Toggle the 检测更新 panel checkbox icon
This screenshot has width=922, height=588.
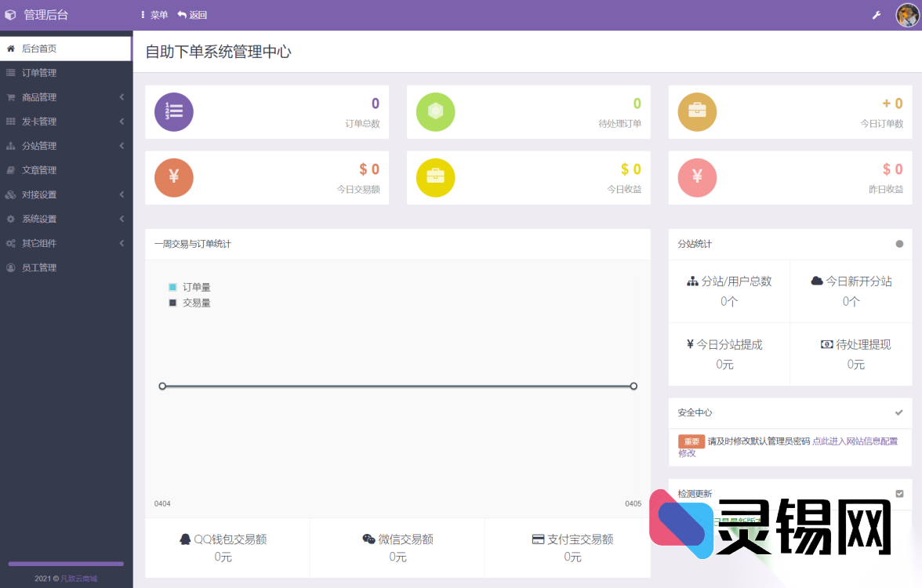(898, 493)
